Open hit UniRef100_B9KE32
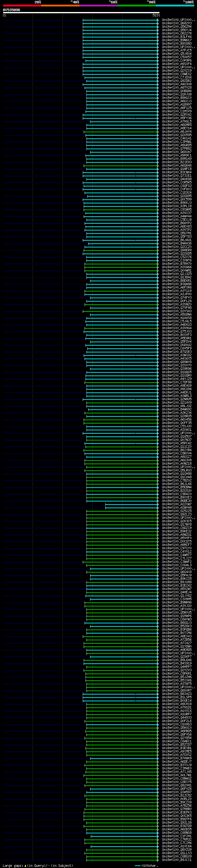Image resolution: width=197 pixels, height=868 pixels. [177, 531]
